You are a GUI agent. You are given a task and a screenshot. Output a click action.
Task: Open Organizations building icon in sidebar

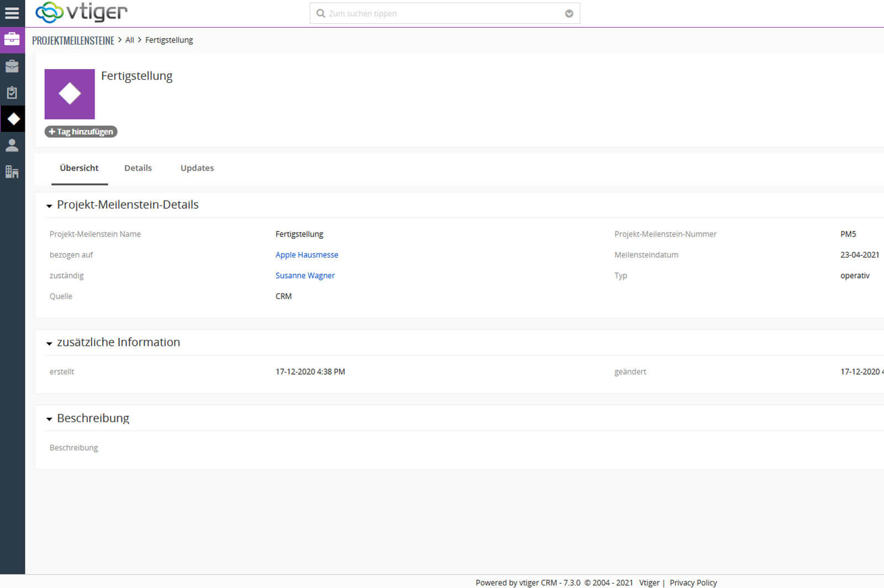(x=12, y=172)
